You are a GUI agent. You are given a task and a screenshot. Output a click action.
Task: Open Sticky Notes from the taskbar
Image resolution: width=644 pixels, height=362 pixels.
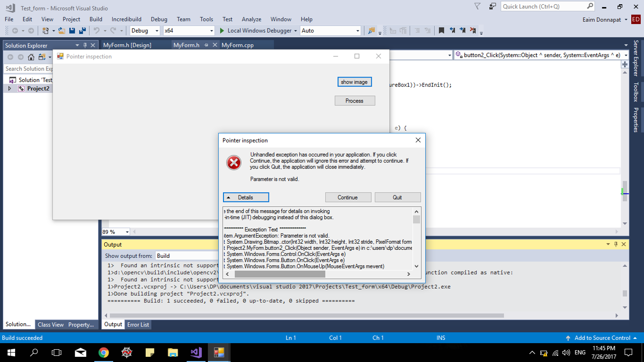click(x=150, y=353)
